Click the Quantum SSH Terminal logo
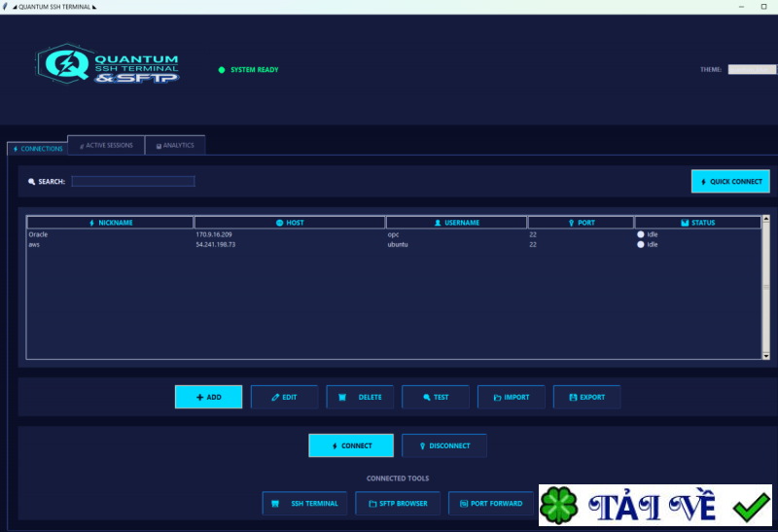The width and height of the screenshot is (778, 532). click(107, 63)
